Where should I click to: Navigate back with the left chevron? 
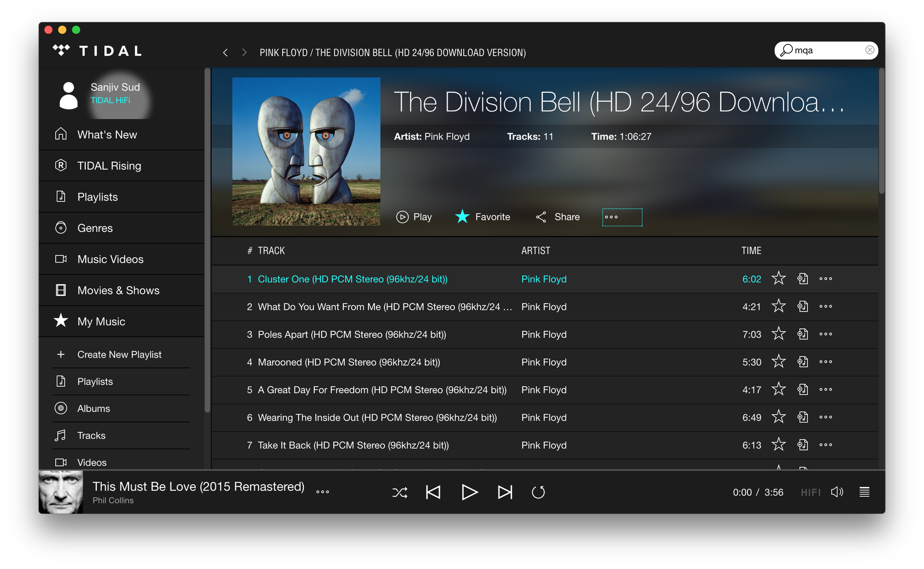(x=225, y=53)
